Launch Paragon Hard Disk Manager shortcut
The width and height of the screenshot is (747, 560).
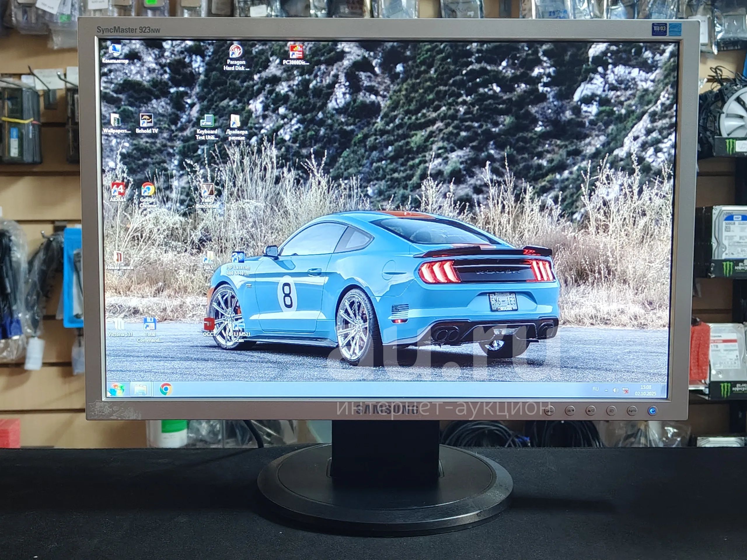coord(236,52)
